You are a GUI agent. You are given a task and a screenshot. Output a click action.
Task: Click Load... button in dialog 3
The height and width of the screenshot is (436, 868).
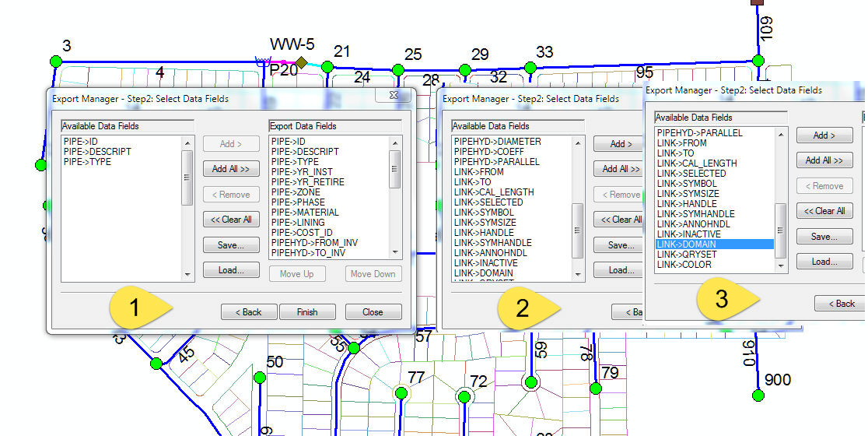click(x=824, y=262)
